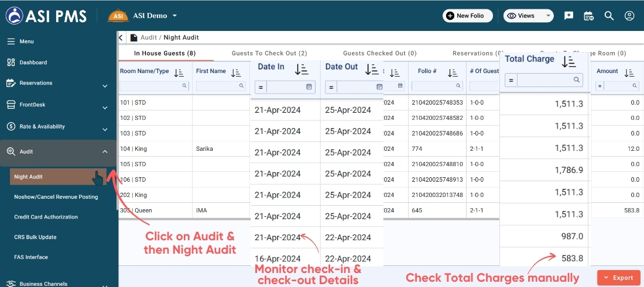Open the feedback chat icon in header
Viewport: 644px width, 287px height.
coord(568,16)
